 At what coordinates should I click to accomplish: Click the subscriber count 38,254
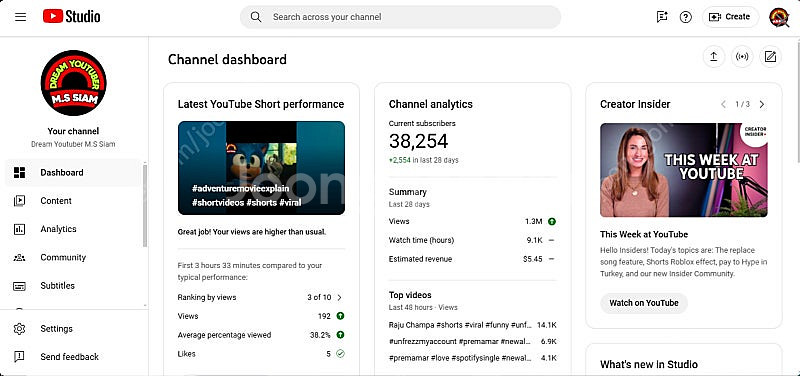418,141
